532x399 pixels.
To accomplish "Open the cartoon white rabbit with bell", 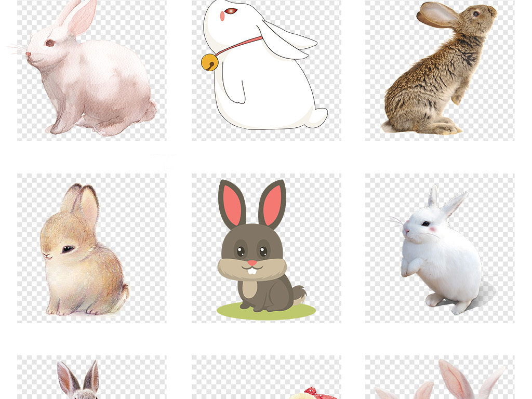I will pos(267,70).
